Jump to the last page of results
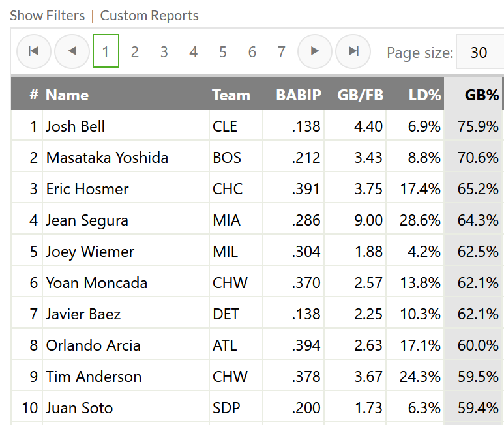 [353, 51]
